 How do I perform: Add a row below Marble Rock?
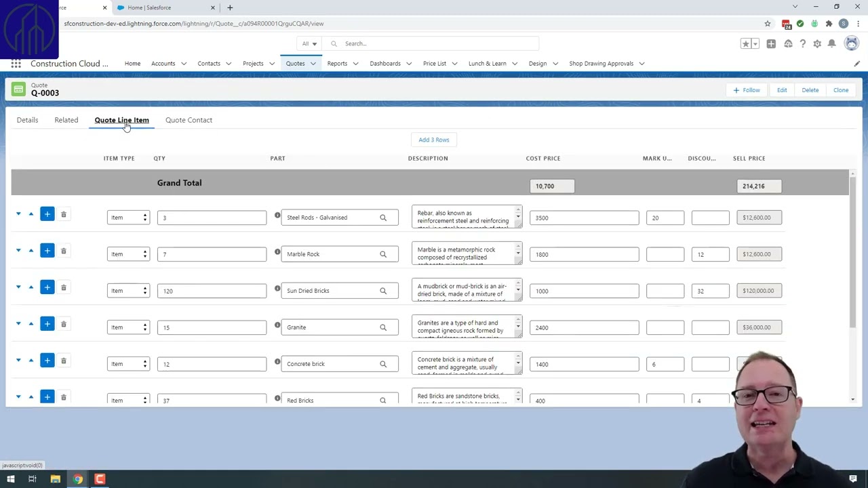tap(47, 251)
